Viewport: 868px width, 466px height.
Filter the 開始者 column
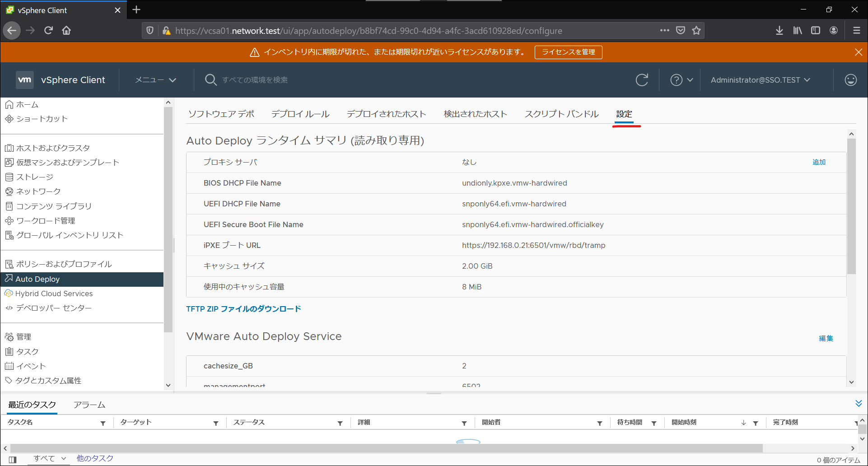click(600, 423)
